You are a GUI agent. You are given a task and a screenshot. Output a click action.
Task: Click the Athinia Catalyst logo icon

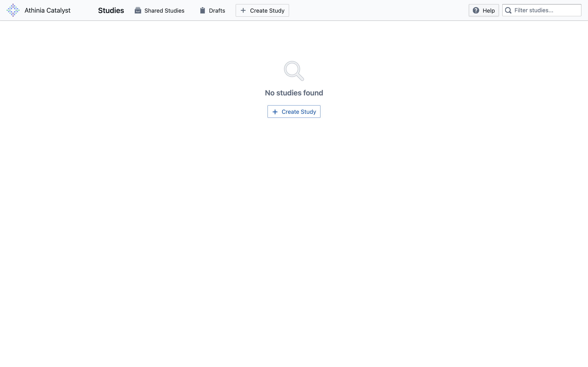pos(13,10)
